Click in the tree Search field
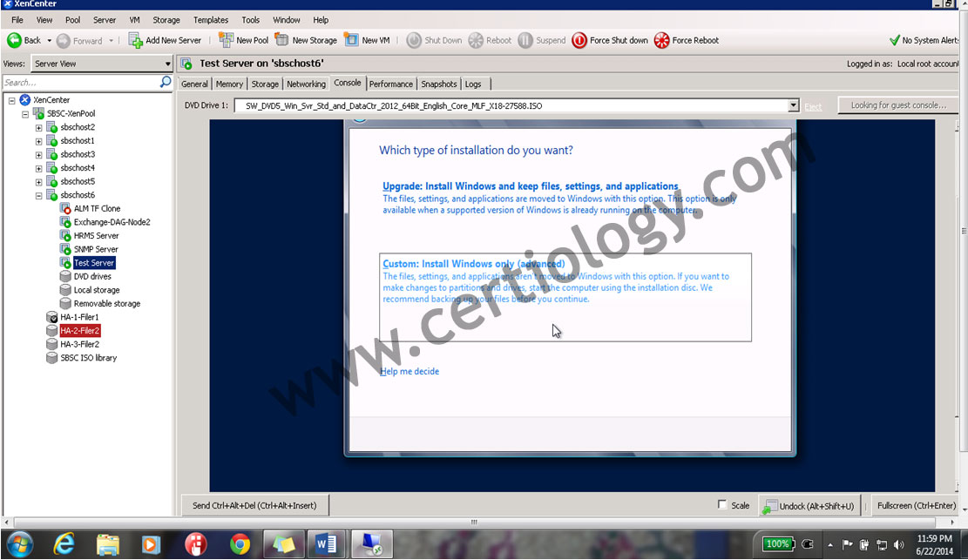Image resolution: width=968 pixels, height=560 pixels. (x=80, y=82)
